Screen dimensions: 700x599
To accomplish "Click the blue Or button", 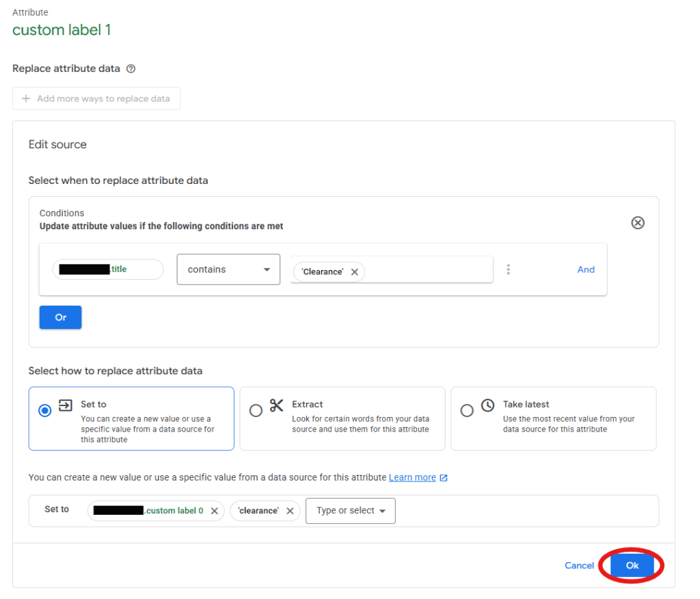I will (60, 317).
